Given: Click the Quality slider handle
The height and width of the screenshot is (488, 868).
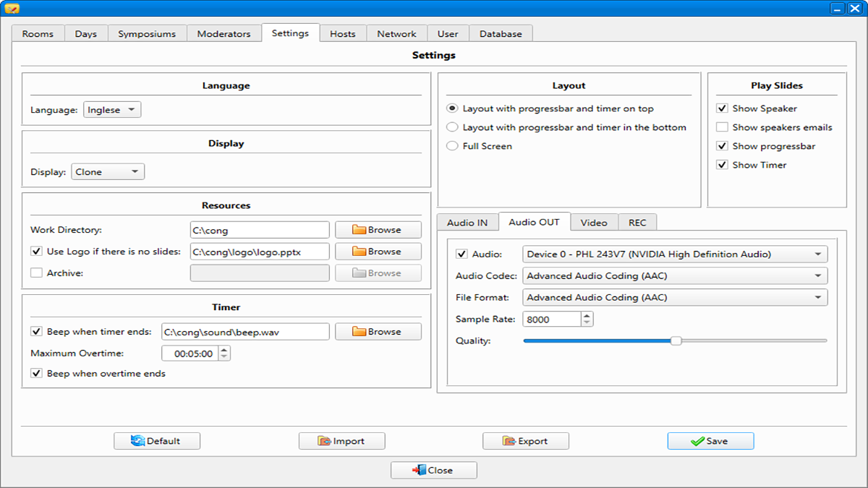Looking at the screenshot, I should click(676, 341).
